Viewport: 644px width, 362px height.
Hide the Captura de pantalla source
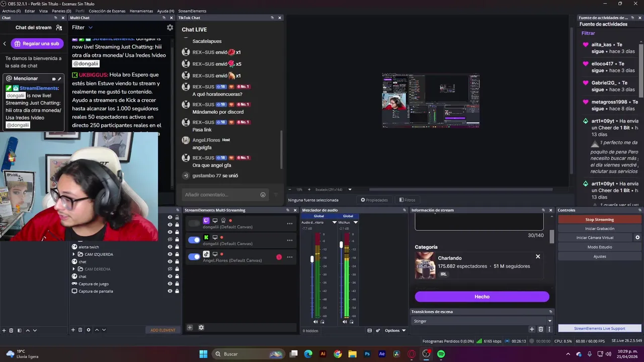point(170,291)
